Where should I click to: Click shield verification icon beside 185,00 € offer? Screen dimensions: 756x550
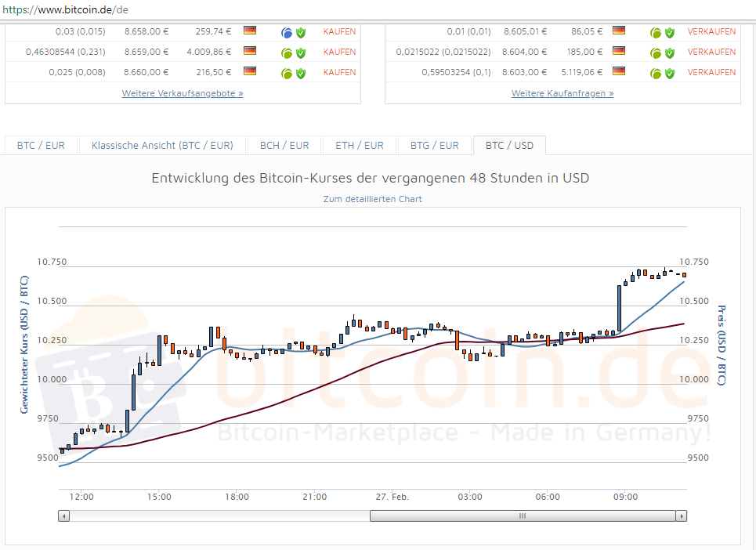click(670, 52)
